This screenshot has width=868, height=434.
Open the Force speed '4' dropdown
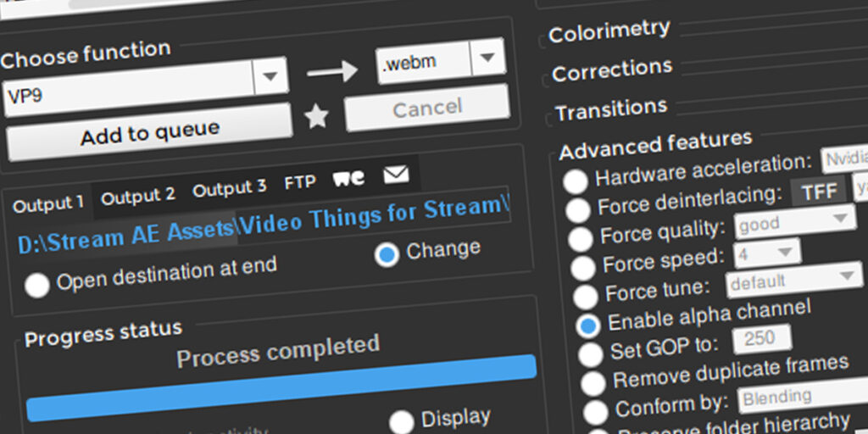pyautogui.click(x=767, y=254)
